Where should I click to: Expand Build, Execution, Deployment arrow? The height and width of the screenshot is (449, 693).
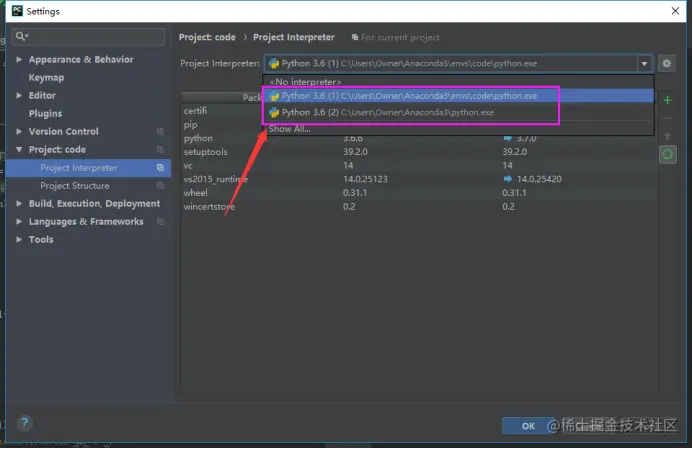click(19, 203)
